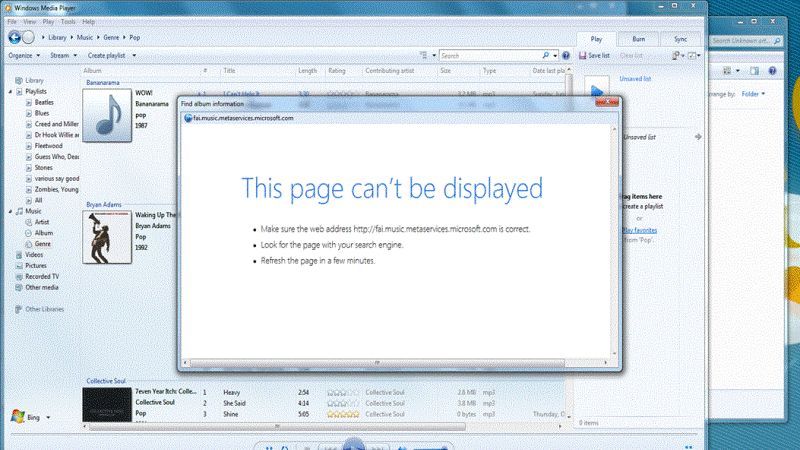This screenshot has width=800, height=450.
Task: Open the Stream dropdown
Action: pyautogui.click(x=63, y=55)
